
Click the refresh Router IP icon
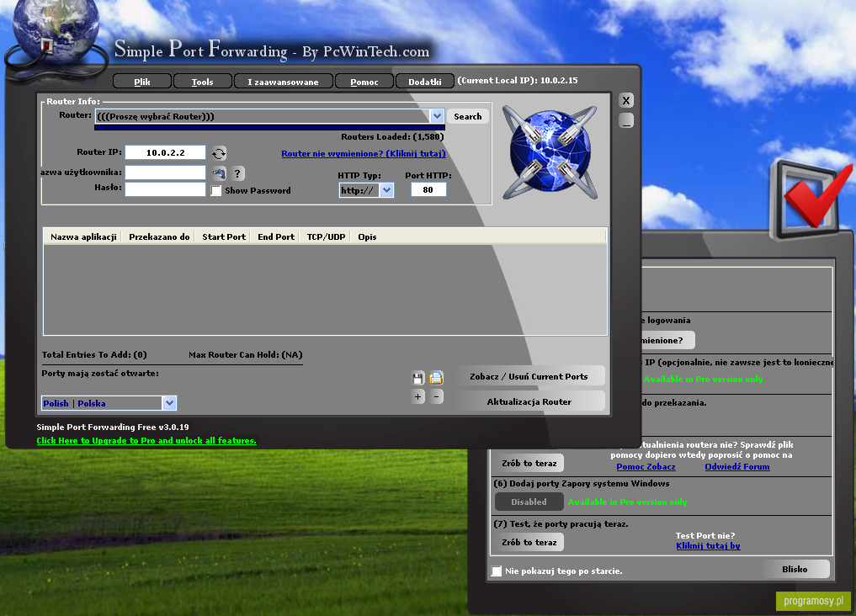[219, 153]
